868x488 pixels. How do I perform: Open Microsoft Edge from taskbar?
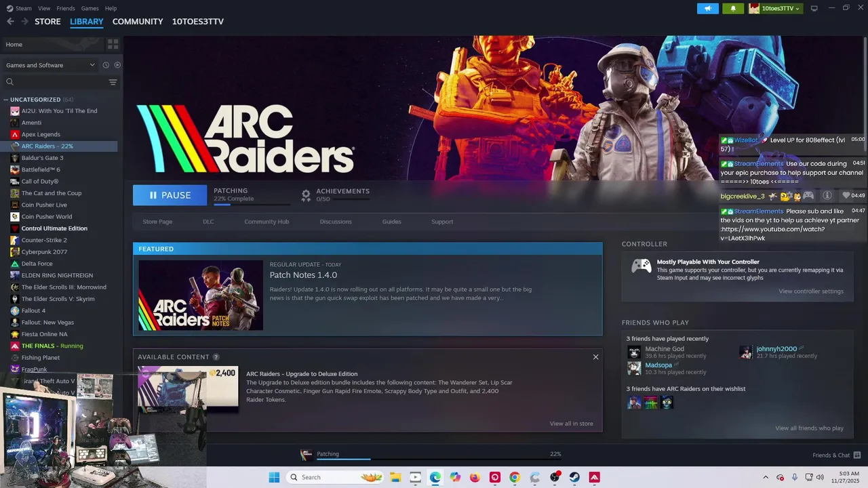coord(435,477)
